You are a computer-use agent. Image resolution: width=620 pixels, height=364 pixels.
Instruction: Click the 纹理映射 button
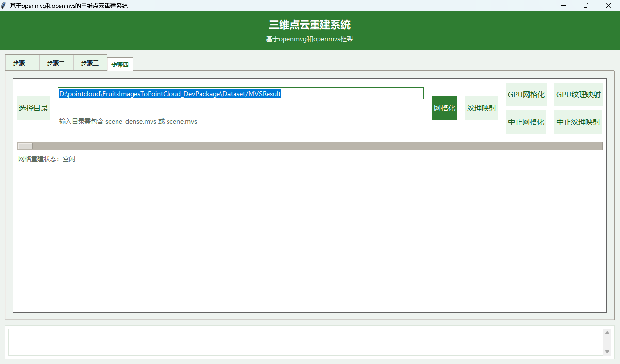[x=481, y=108]
